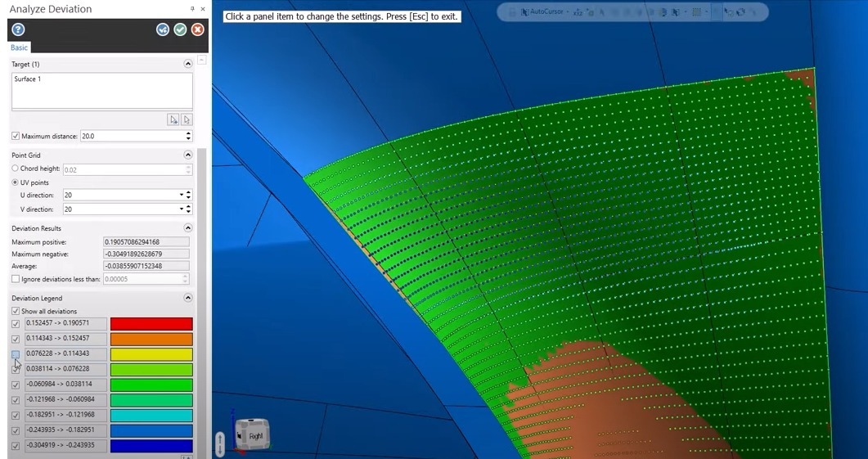Viewport: 868px width, 459px height.
Task: Toggle checkbox for -0.060984 -> 0.038114 range
Action: click(16, 385)
